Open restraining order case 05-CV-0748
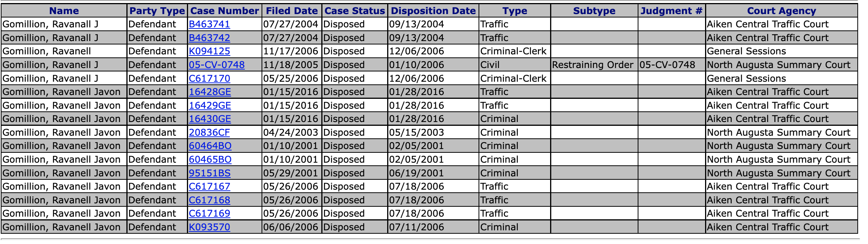Viewport: 868px width, 244px height. pos(217,65)
